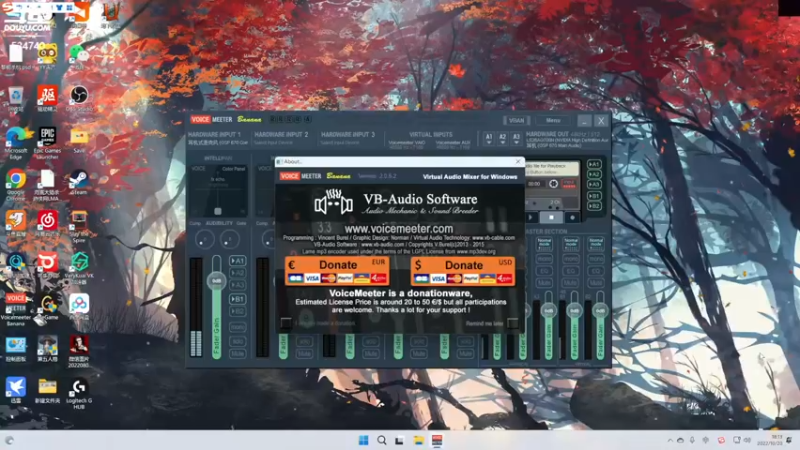The image size is (800, 450).
Task: Check the 'Remind me later' box
Action: [x=512, y=323]
